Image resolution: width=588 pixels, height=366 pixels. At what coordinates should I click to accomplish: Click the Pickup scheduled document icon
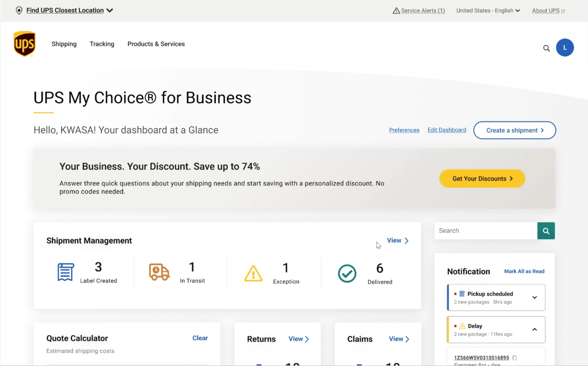click(462, 294)
